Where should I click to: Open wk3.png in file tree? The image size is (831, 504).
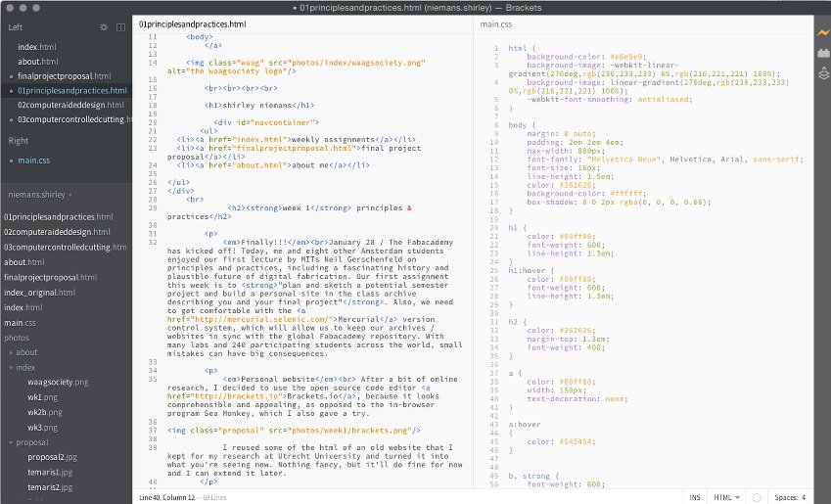42,427
